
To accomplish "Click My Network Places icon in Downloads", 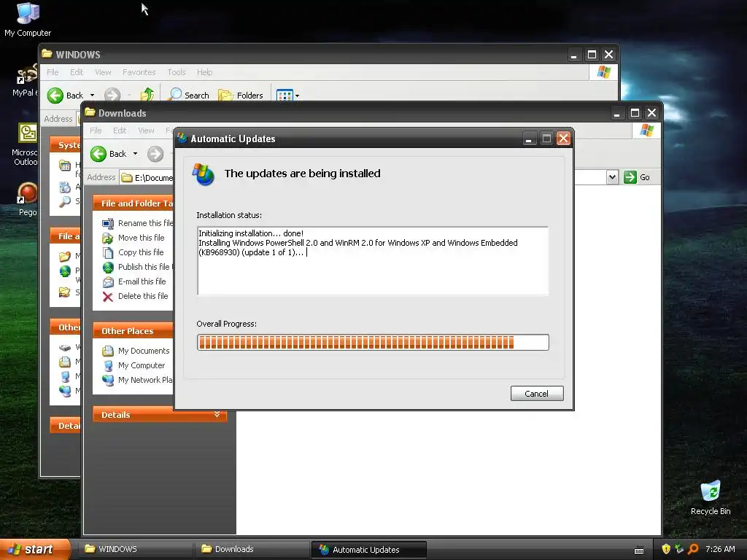I will point(108,380).
